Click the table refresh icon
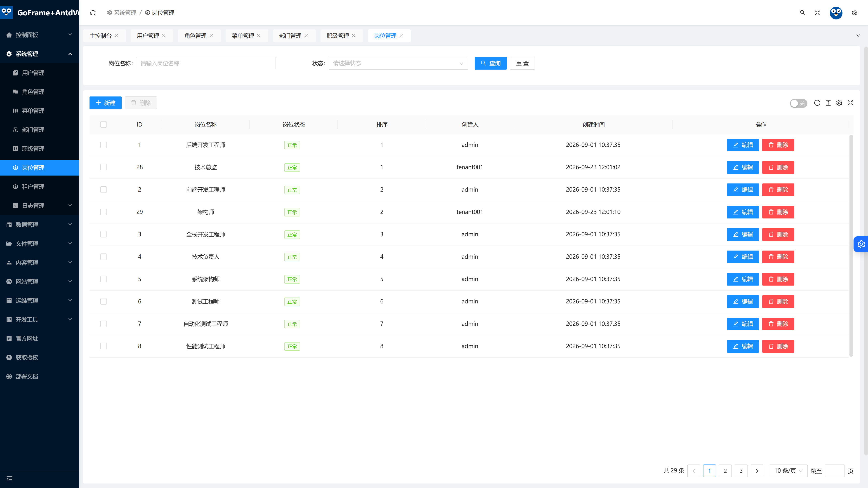This screenshot has width=868, height=488. [817, 103]
